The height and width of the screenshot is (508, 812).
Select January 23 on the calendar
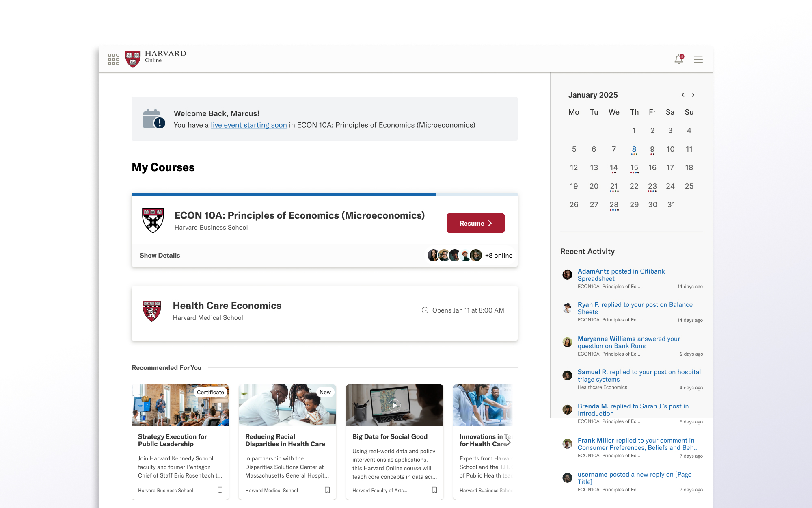tap(652, 187)
